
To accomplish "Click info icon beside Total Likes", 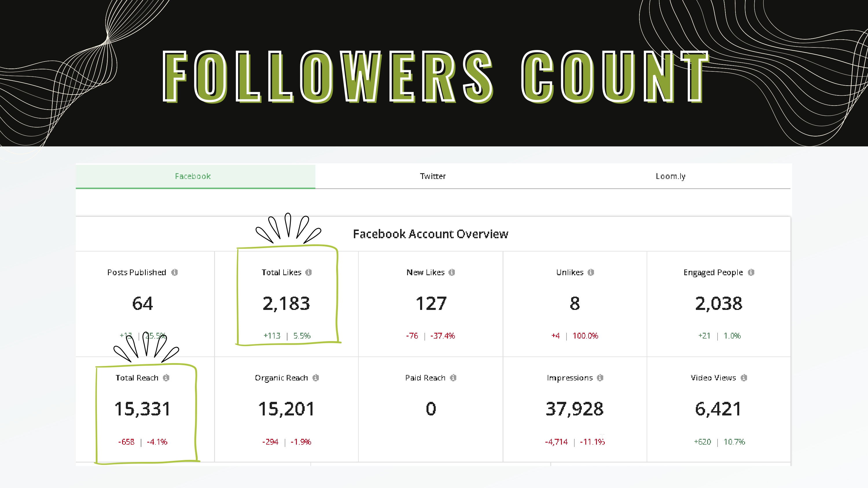I will pyautogui.click(x=308, y=272).
